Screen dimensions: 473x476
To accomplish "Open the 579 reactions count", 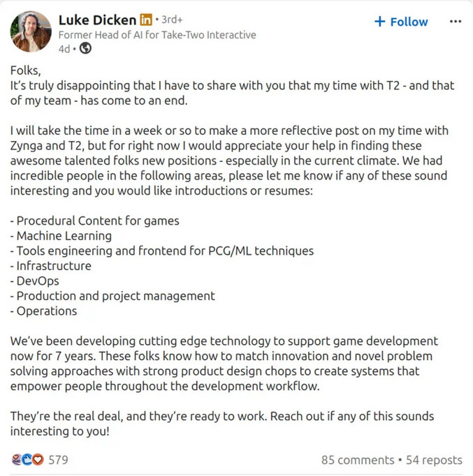I will click(x=58, y=460).
